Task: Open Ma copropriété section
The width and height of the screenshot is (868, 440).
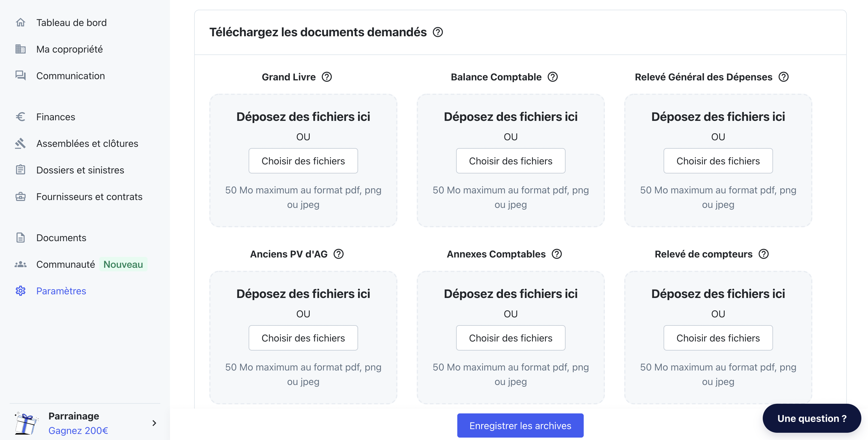Action: pyautogui.click(x=70, y=49)
